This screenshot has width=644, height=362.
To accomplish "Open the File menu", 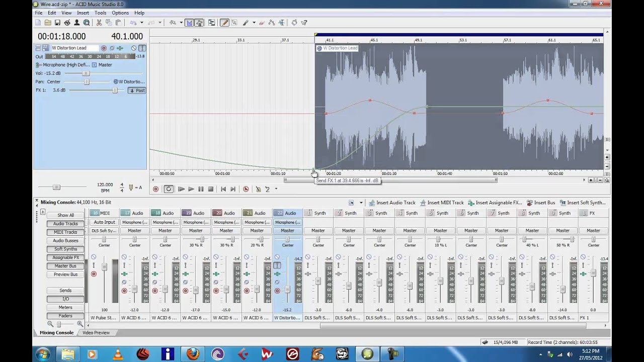I will (39, 13).
